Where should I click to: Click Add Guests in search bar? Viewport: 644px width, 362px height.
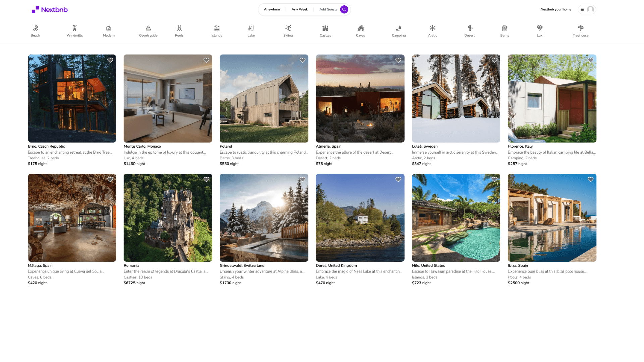point(328,9)
